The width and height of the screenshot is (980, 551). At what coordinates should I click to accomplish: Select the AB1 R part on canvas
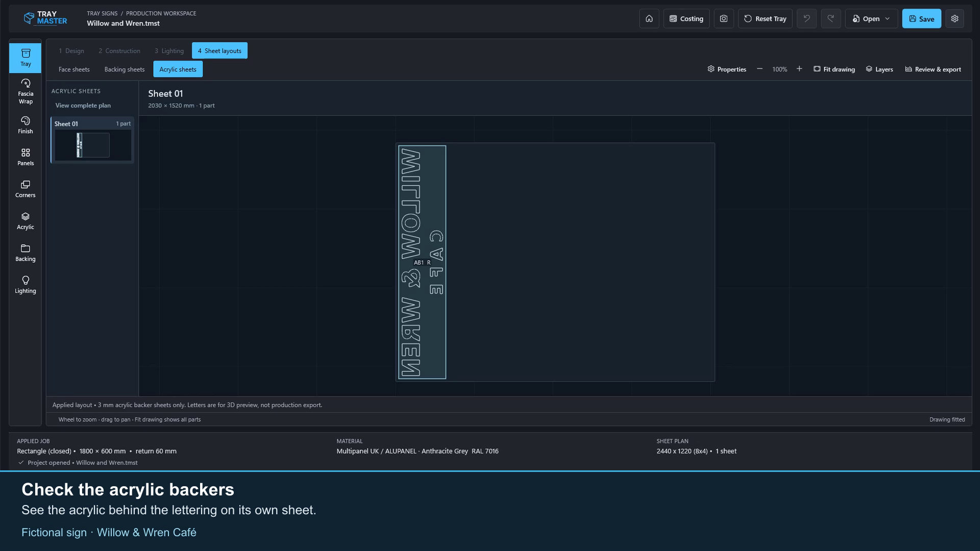pyautogui.click(x=422, y=262)
